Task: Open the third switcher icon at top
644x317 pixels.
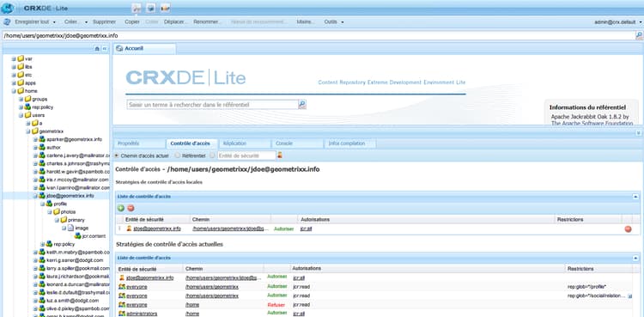Action: coord(165,8)
